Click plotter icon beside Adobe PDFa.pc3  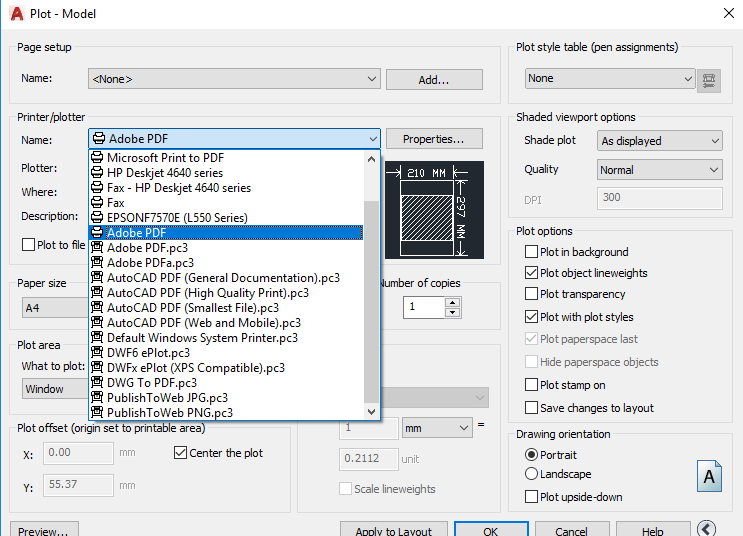[x=97, y=263]
